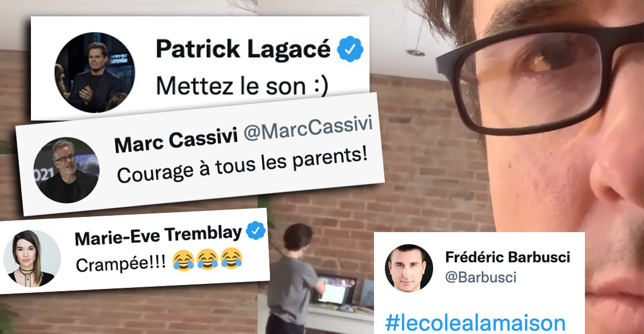Click the Frédéric Barbusci name
644x334 pixels.
[508, 257]
